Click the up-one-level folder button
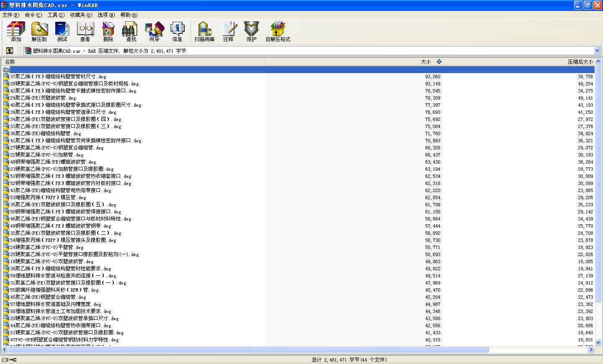This screenshot has height=364, width=603. click(9, 51)
